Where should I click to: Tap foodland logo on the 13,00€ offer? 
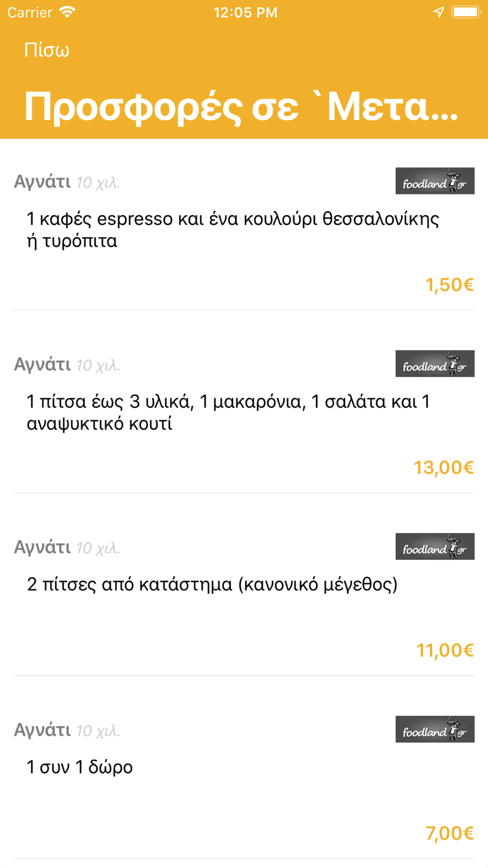click(x=434, y=364)
